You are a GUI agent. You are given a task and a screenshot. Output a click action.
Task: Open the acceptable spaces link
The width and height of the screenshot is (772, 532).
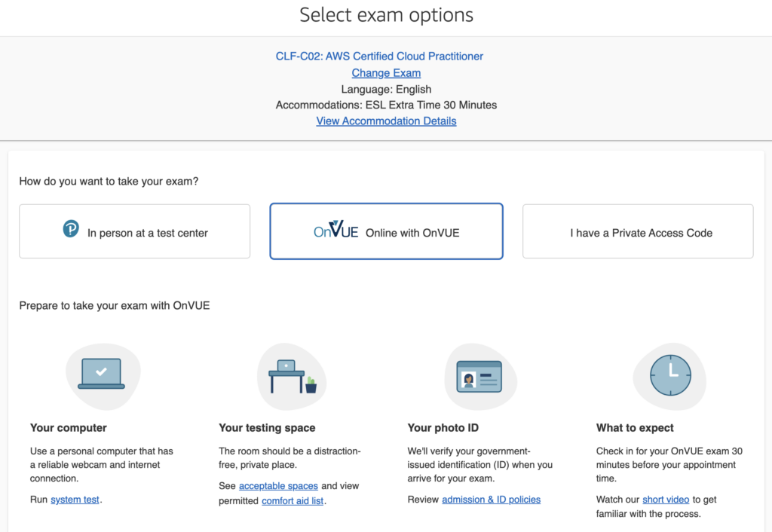tap(278, 486)
